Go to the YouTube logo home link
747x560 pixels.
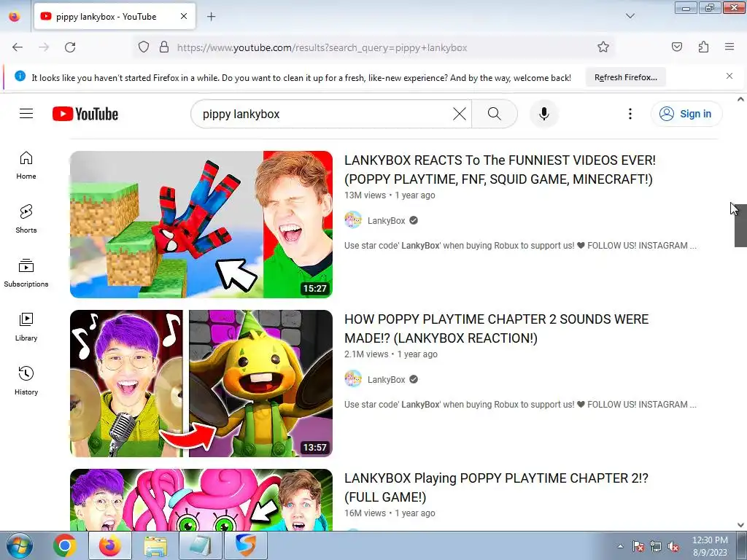point(85,114)
